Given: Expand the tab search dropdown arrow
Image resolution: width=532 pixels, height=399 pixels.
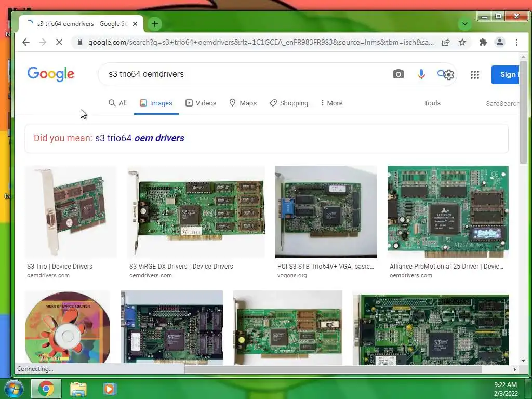Looking at the screenshot, I should tap(465, 24).
